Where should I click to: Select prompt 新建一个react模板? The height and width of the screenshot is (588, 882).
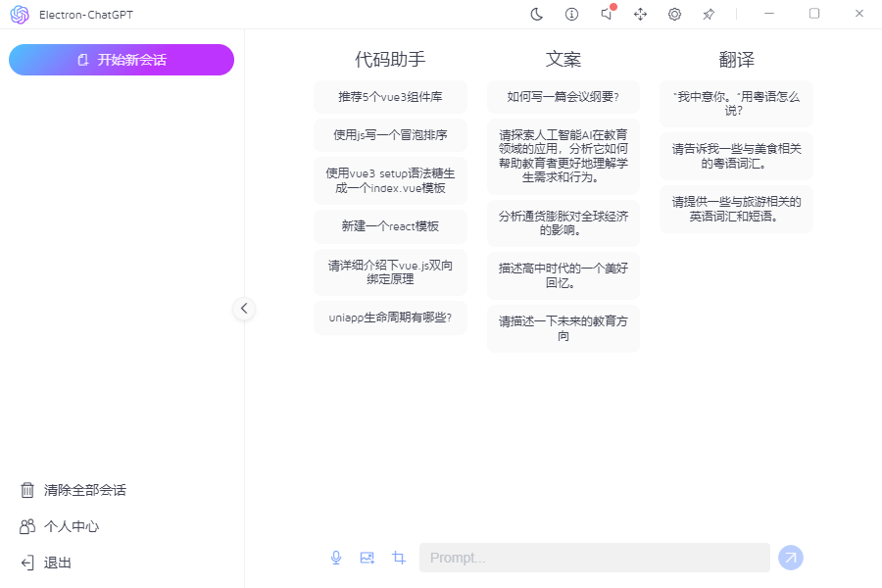[x=390, y=226]
